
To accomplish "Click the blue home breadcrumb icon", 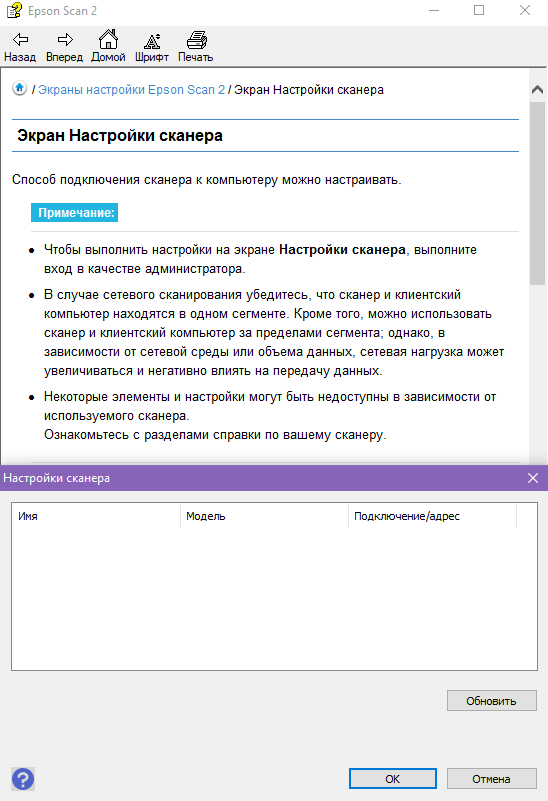I will pyautogui.click(x=19, y=88).
